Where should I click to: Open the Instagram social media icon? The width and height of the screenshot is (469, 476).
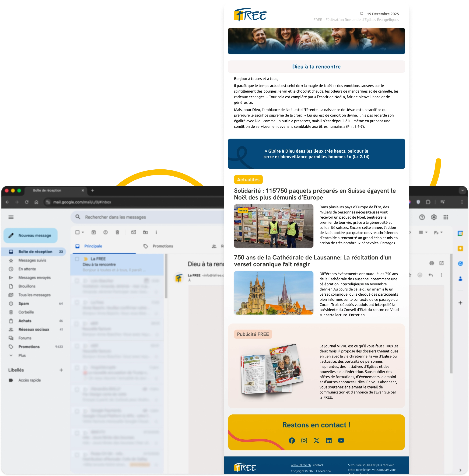(x=304, y=441)
